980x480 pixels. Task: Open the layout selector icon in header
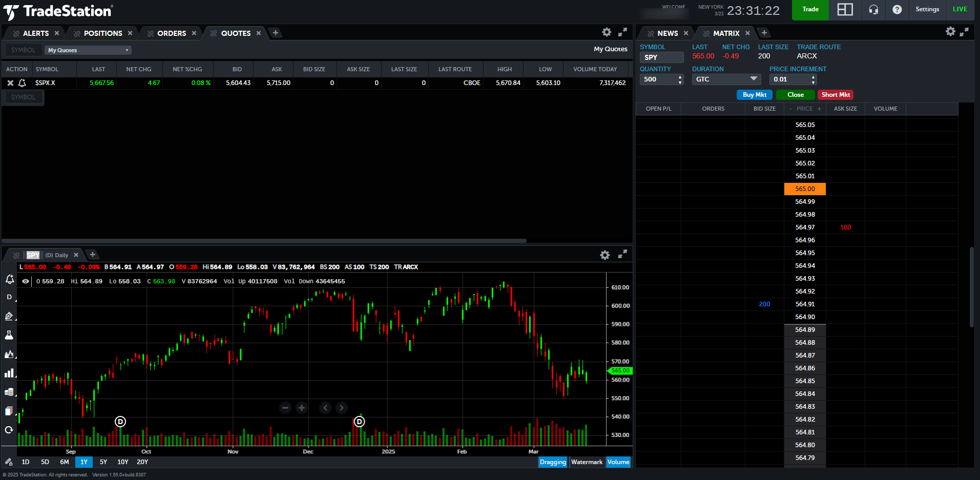coord(845,9)
